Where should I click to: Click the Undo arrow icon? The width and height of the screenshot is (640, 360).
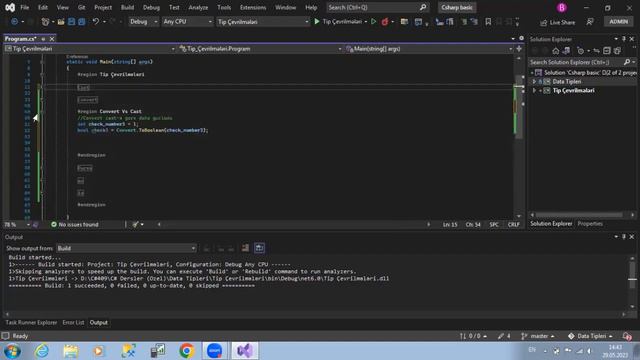click(x=96, y=21)
